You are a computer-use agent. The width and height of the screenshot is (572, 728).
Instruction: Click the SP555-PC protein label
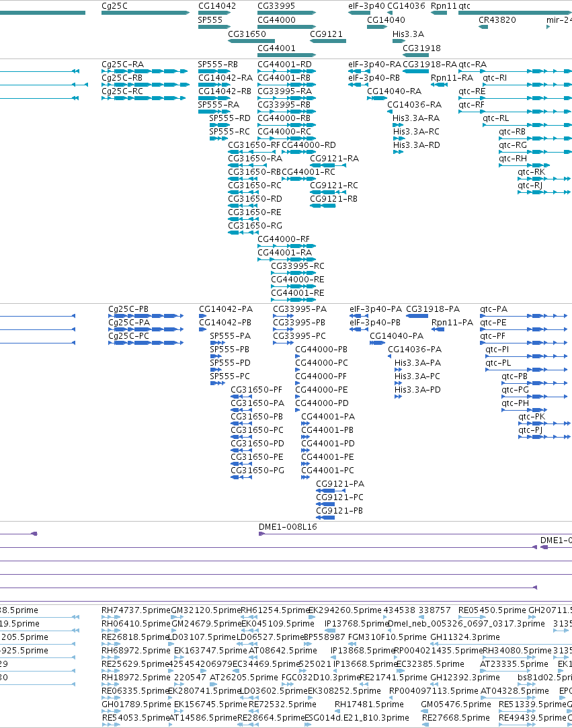[230, 376]
